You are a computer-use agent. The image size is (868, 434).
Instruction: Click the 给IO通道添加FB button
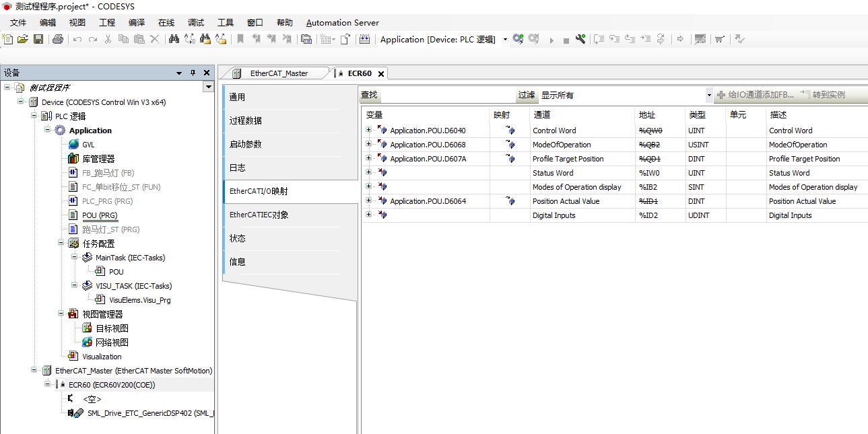click(756, 95)
